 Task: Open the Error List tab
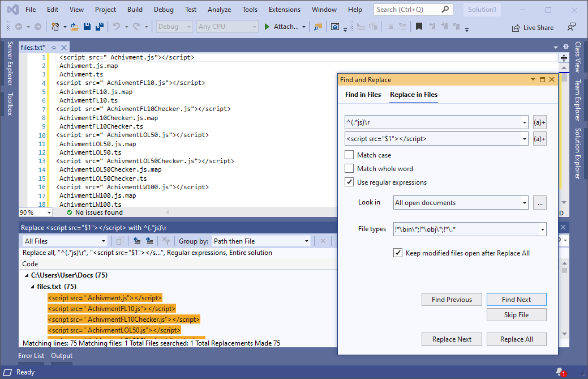[x=31, y=356]
